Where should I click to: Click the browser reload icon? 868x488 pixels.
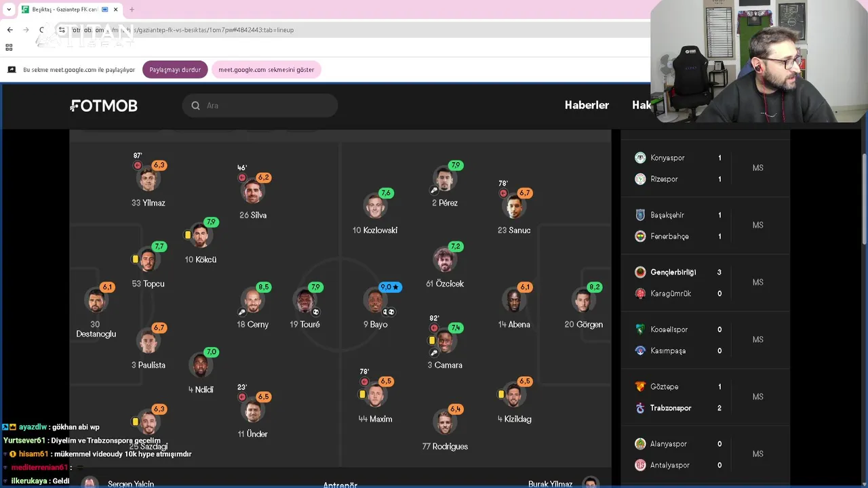pyautogui.click(x=42, y=30)
